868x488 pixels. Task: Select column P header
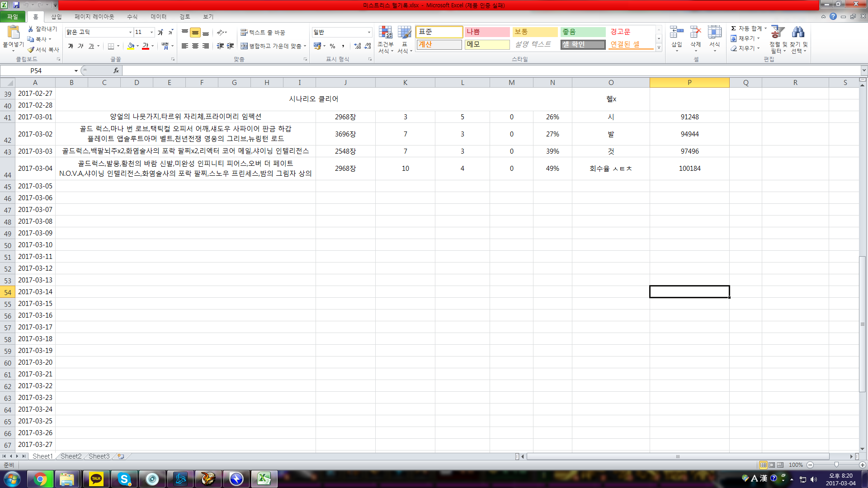point(689,83)
